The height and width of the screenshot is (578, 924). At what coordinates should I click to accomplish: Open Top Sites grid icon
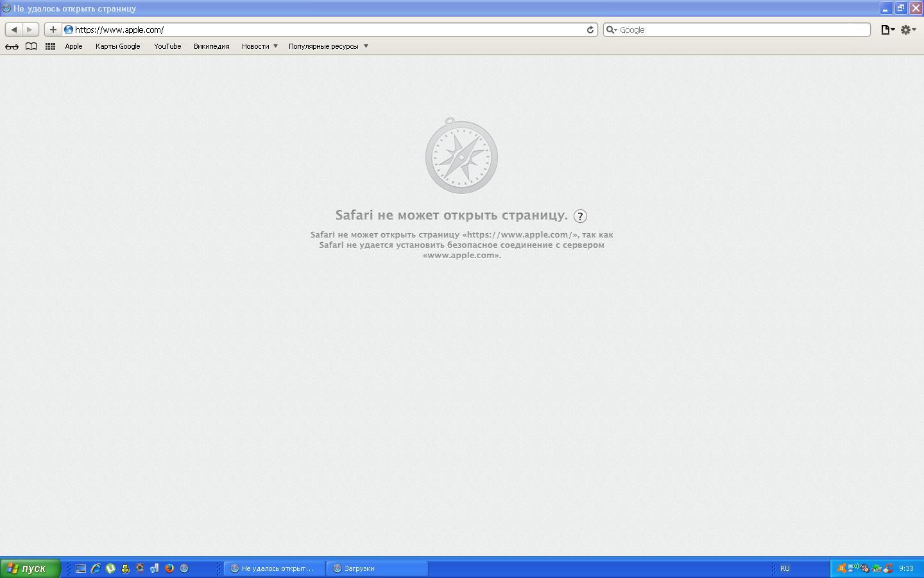point(50,46)
